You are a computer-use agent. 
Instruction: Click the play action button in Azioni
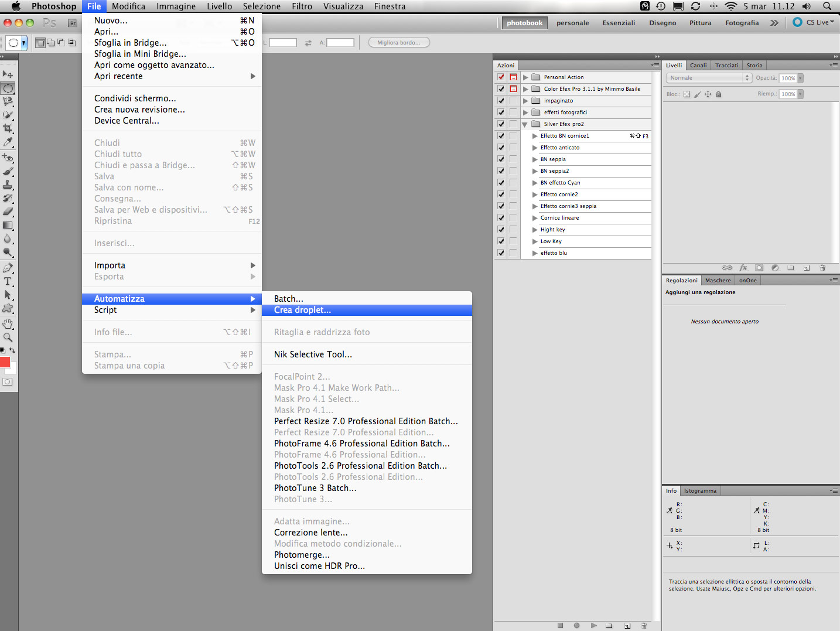click(x=593, y=626)
